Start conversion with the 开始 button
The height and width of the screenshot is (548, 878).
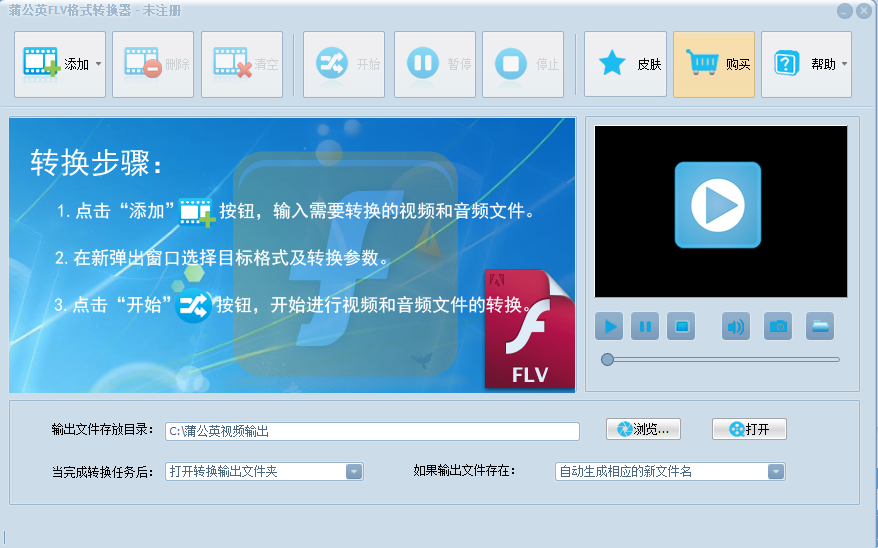344,64
